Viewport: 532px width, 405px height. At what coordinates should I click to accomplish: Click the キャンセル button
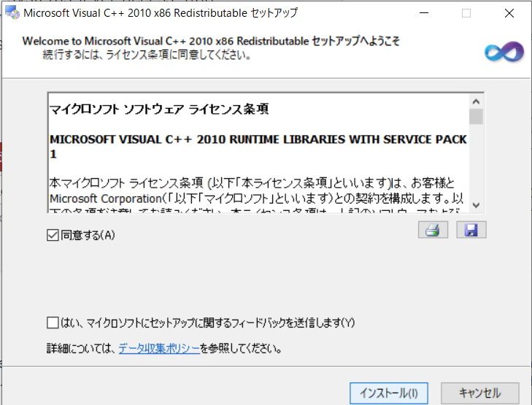click(x=480, y=393)
